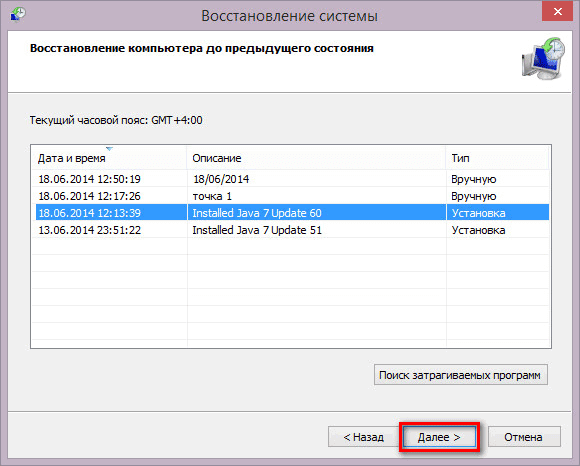The image size is (580, 466).
Task: Click the sort arrow above Дата и время
Action: click(109, 149)
